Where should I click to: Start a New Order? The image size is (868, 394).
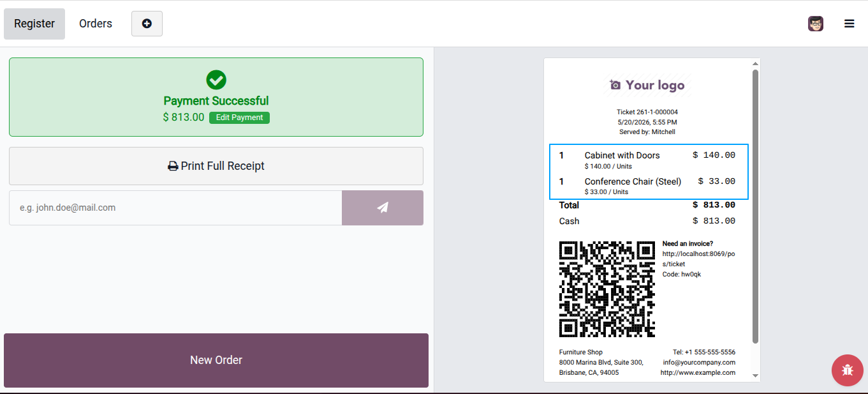(x=216, y=360)
